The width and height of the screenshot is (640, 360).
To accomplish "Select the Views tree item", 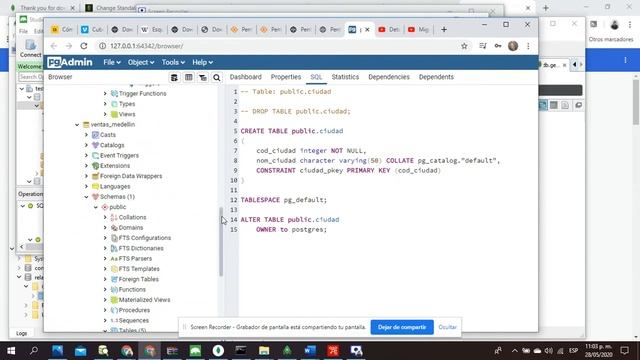I will [x=127, y=114].
